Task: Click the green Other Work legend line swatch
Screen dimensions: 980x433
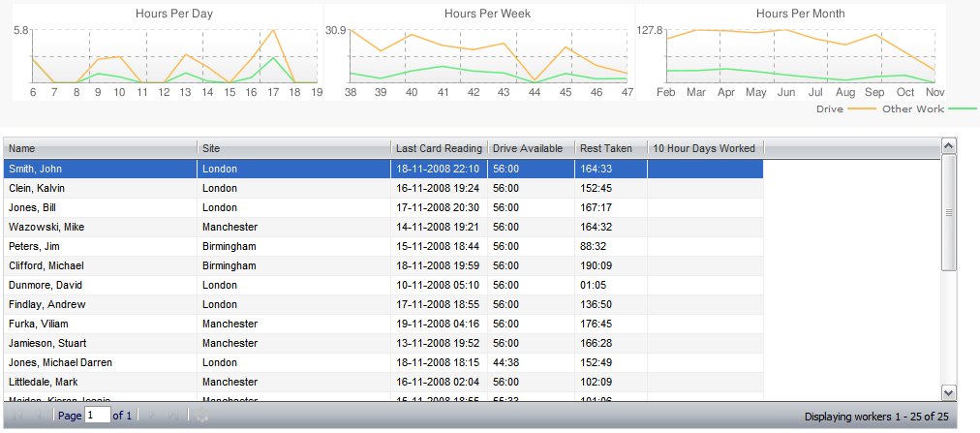Action: (x=963, y=109)
